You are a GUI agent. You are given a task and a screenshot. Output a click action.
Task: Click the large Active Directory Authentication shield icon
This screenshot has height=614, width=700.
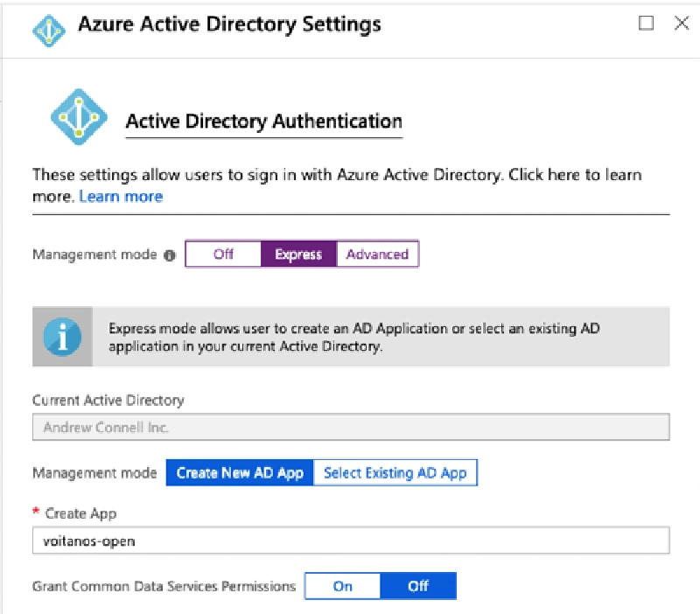(x=77, y=115)
